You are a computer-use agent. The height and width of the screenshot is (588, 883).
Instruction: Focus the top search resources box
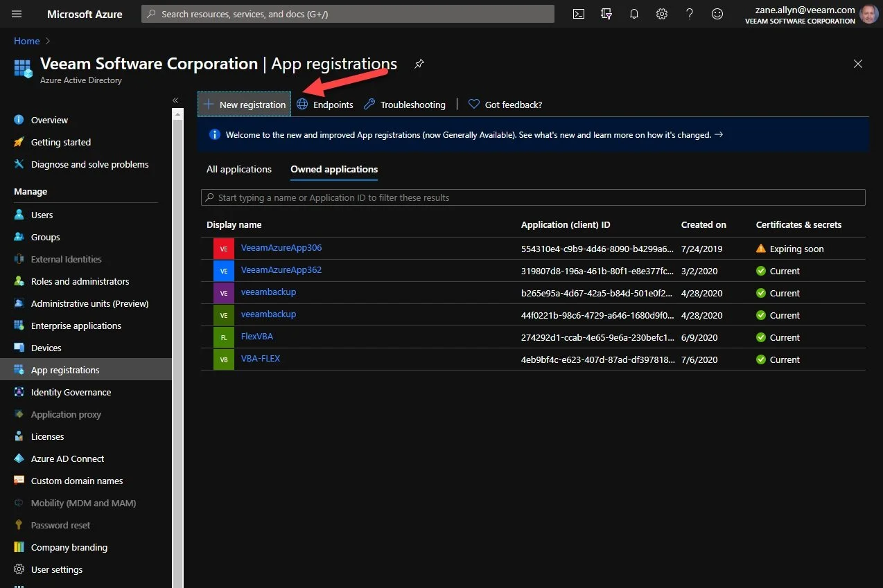point(348,14)
